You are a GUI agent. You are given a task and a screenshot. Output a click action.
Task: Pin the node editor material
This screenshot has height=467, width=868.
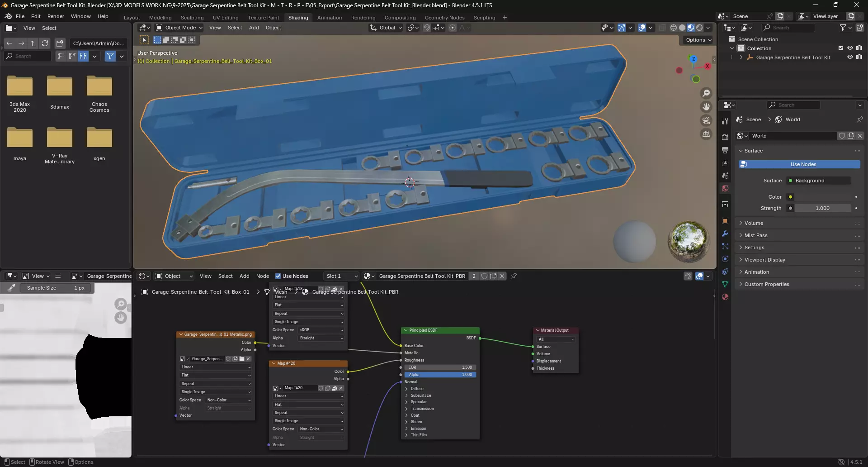pyautogui.click(x=514, y=276)
